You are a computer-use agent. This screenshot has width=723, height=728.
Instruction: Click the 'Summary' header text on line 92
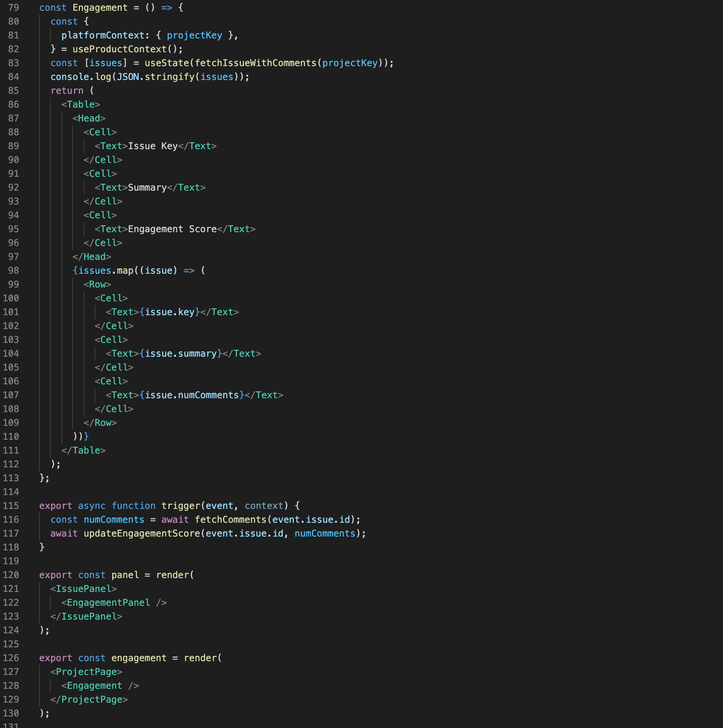pyautogui.click(x=147, y=188)
